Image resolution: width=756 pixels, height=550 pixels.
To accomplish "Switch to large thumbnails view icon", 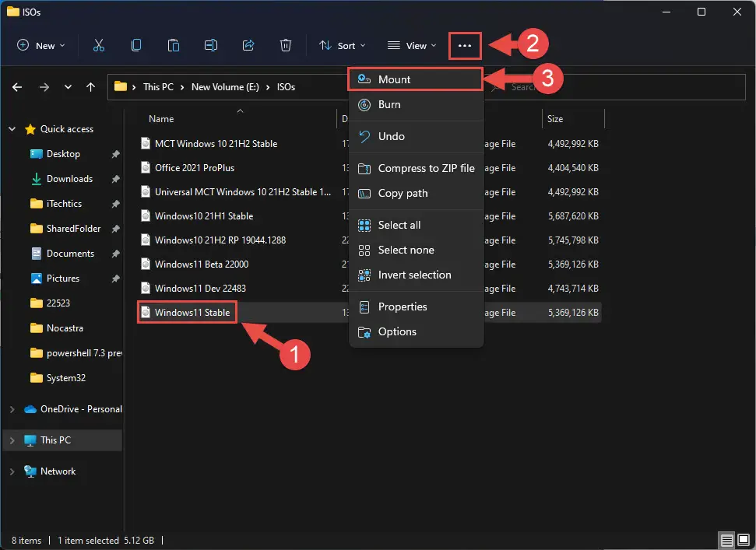I will 743,540.
